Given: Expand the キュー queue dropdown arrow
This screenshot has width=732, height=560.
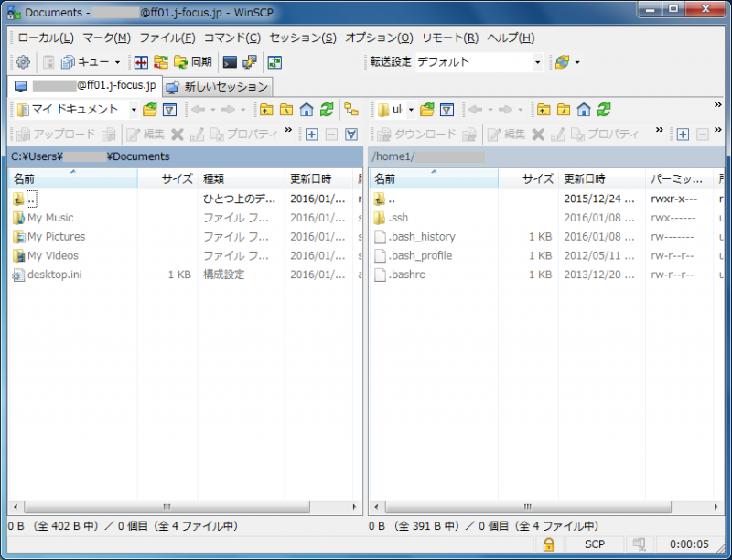Looking at the screenshot, I should coord(117,62).
